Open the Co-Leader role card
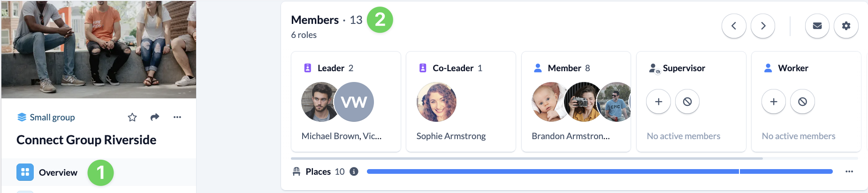The width and height of the screenshot is (868, 193). coord(461,102)
